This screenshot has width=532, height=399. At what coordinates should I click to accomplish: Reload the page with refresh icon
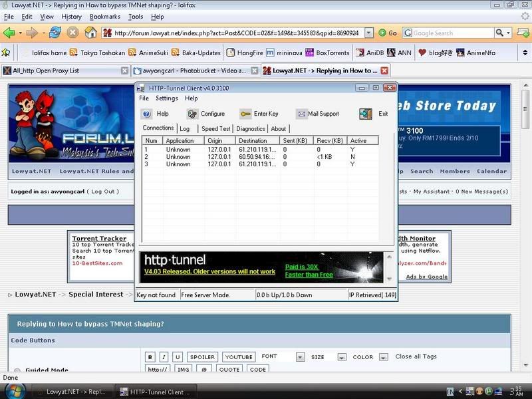[55, 33]
